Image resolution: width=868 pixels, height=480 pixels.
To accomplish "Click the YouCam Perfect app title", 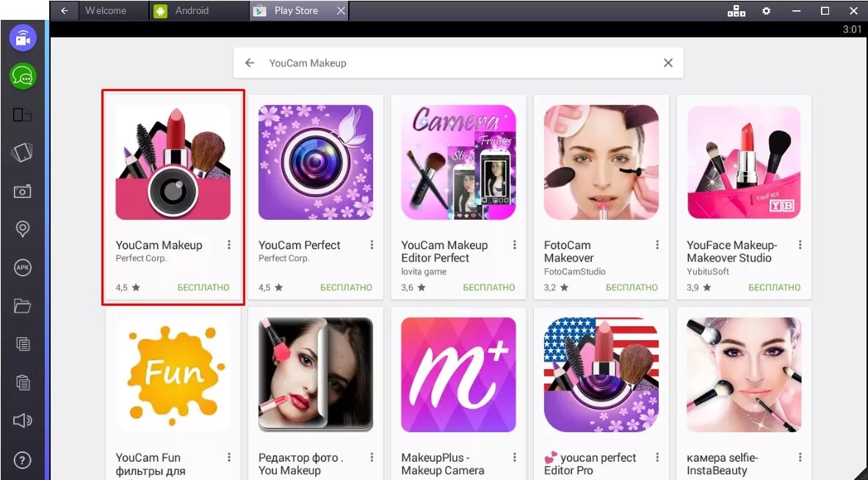I will click(300, 245).
